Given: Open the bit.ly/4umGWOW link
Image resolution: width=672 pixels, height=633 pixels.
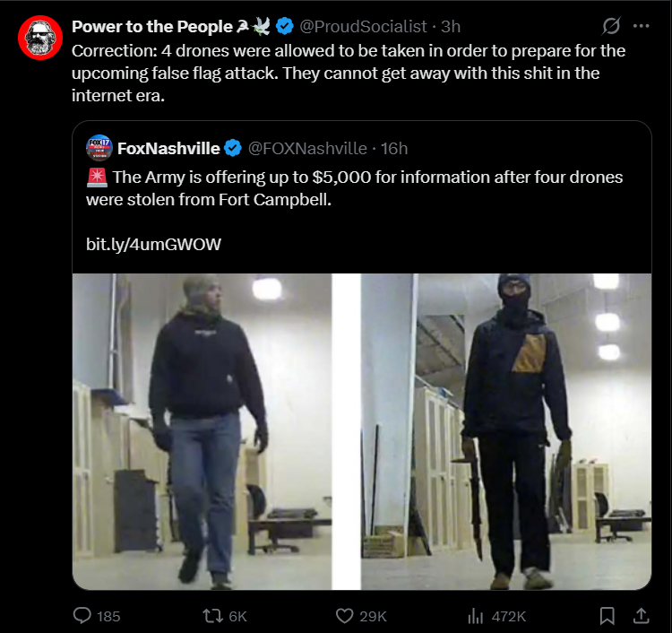Looking at the screenshot, I should [153, 244].
